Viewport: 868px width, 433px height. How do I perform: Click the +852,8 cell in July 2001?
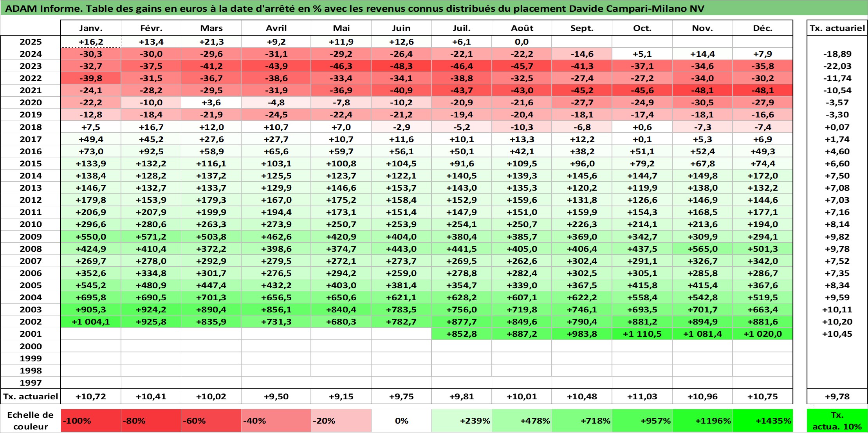[462, 334]
